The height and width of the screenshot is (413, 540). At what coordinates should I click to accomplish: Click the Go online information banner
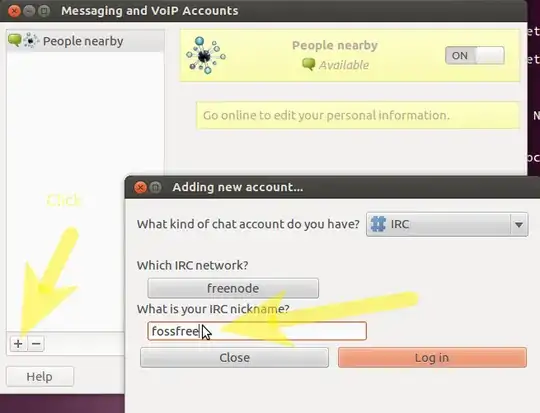coord(358,115)
